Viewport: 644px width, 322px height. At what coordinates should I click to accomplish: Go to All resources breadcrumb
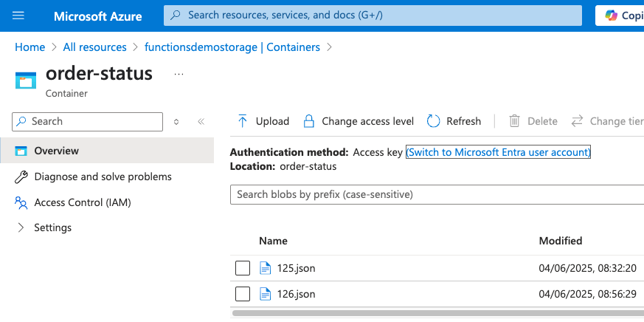tap(95, 47)
